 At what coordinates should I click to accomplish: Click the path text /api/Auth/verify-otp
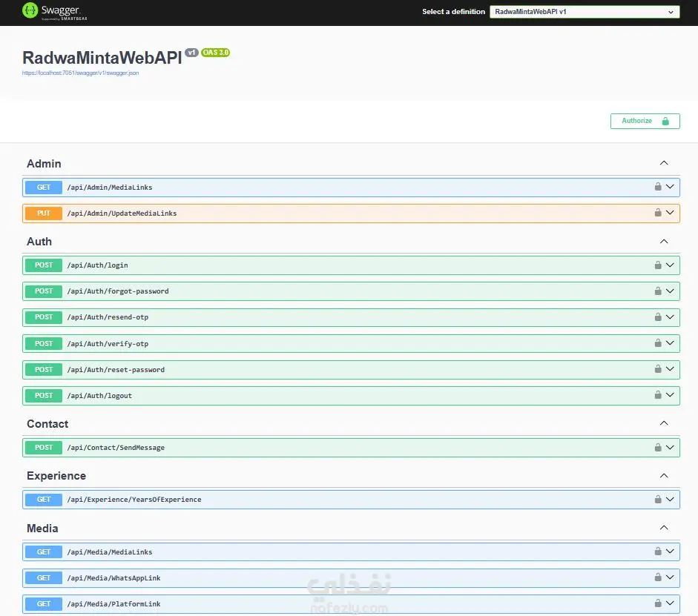pyautogui.click(x=108, y=344)
